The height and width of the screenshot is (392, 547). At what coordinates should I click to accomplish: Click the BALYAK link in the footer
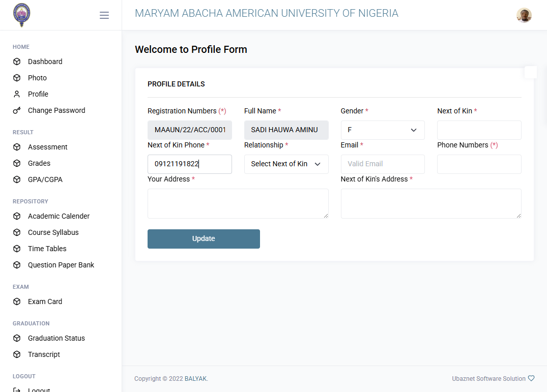click(195, 378)
